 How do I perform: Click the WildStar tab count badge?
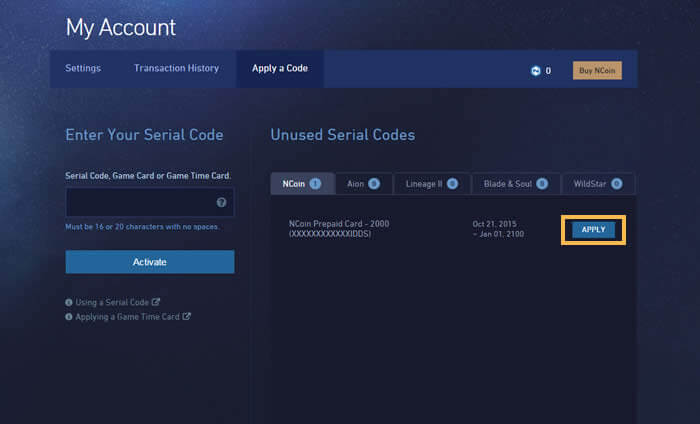point(617,183)
